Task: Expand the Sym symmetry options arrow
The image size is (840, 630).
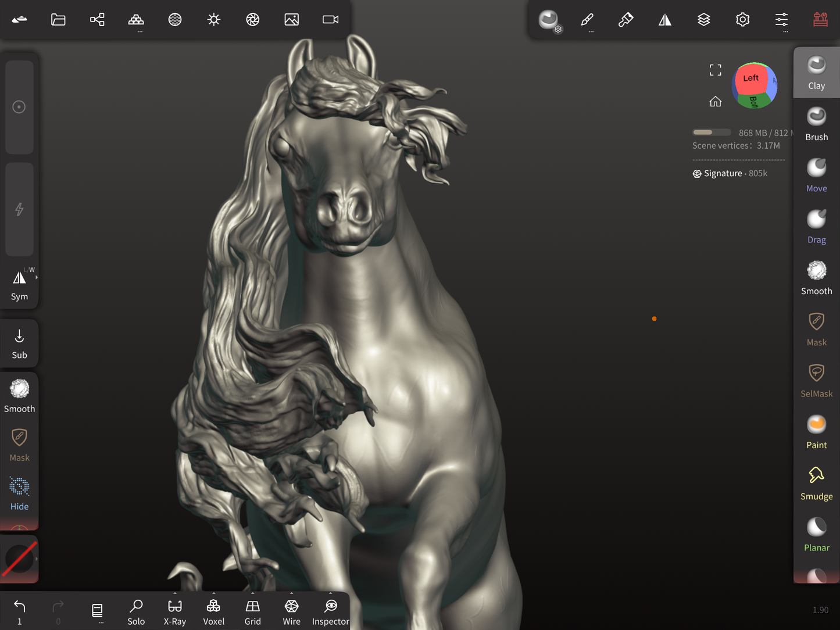Action: click(x=37, y=278)
